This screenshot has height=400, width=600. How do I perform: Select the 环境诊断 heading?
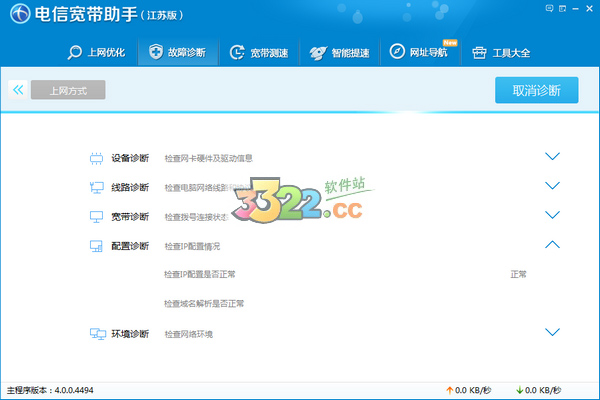(x=130, y=334)
